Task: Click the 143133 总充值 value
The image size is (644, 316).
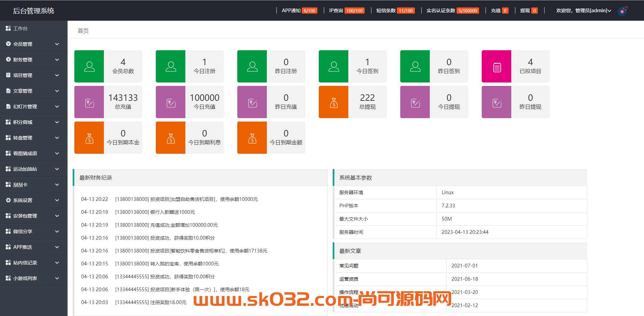Action: point(123,98)
